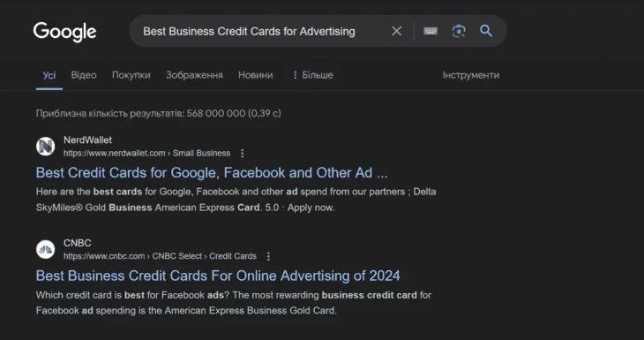Select the Усі results tab
This screenshot has width=644, height=340.
(x=49, y=75)
